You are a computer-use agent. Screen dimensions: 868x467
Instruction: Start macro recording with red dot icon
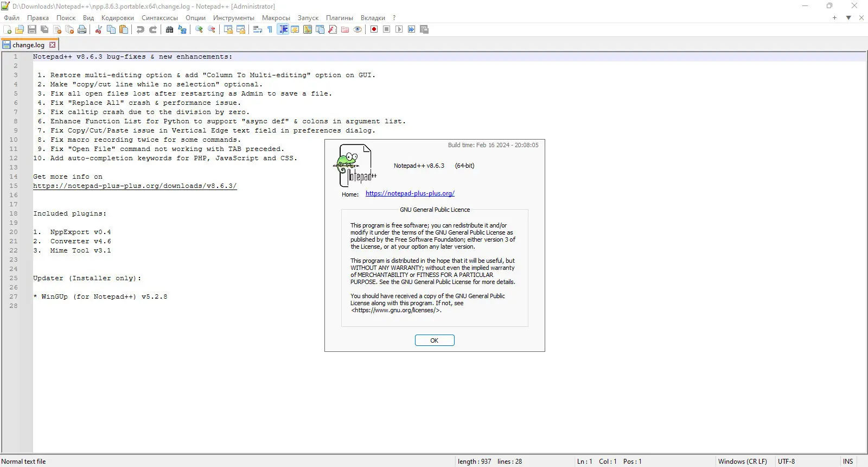(374, 29)
